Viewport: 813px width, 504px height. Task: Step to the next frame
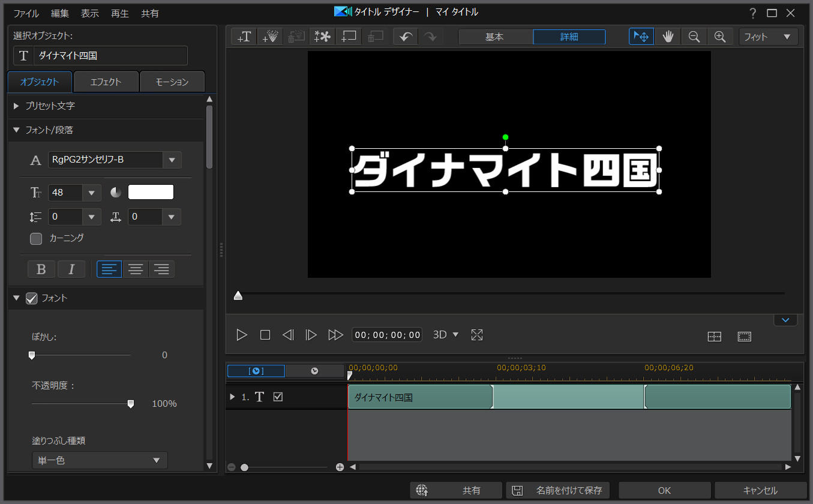311,335
